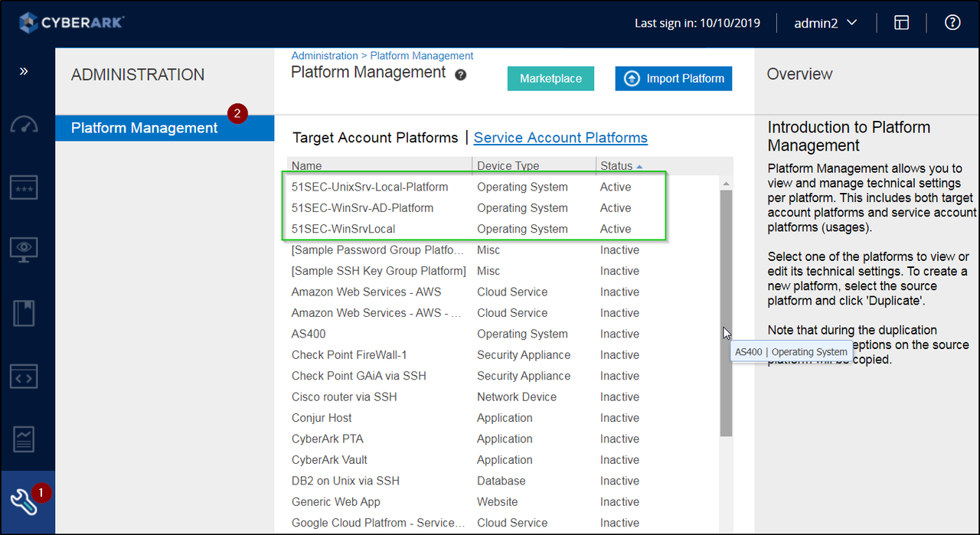Click the Overview panel heading
This screenshot has height=535, width=980.
click(x=799, y=74)
